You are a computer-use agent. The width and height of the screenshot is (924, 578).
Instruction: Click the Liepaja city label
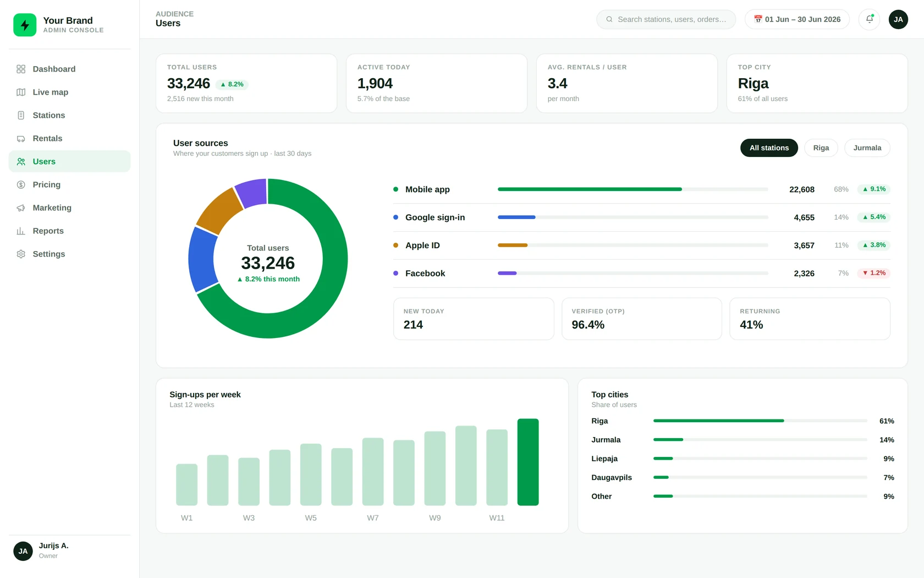(x=604, y=459)
